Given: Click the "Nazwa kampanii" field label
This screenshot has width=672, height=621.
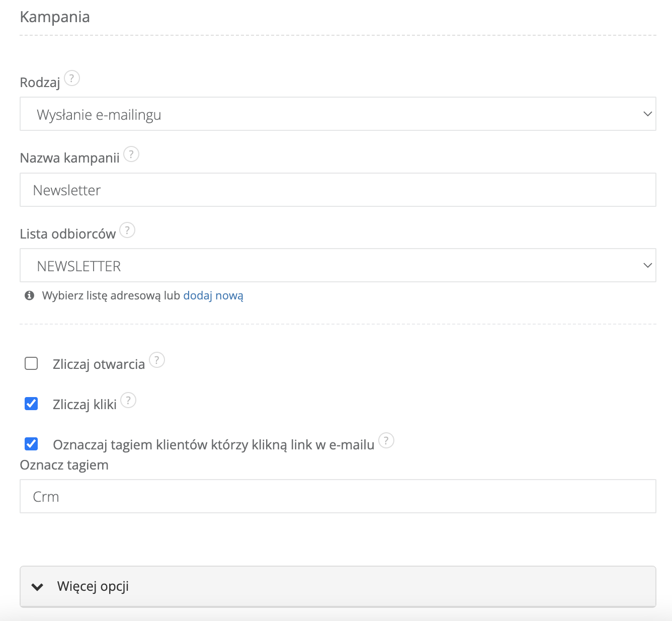Looking at the screenshot, I should 69,158.
